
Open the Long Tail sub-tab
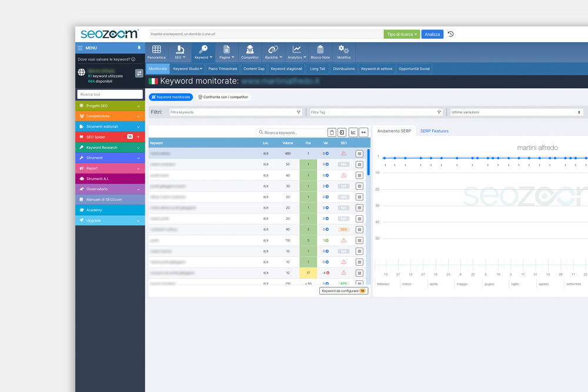(318, 69)
